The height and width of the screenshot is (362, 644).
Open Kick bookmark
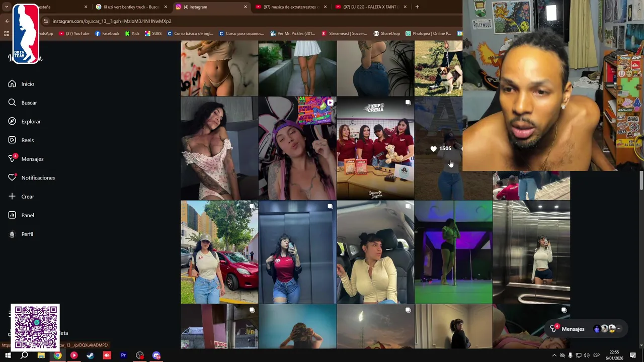(x=132, y=34)
